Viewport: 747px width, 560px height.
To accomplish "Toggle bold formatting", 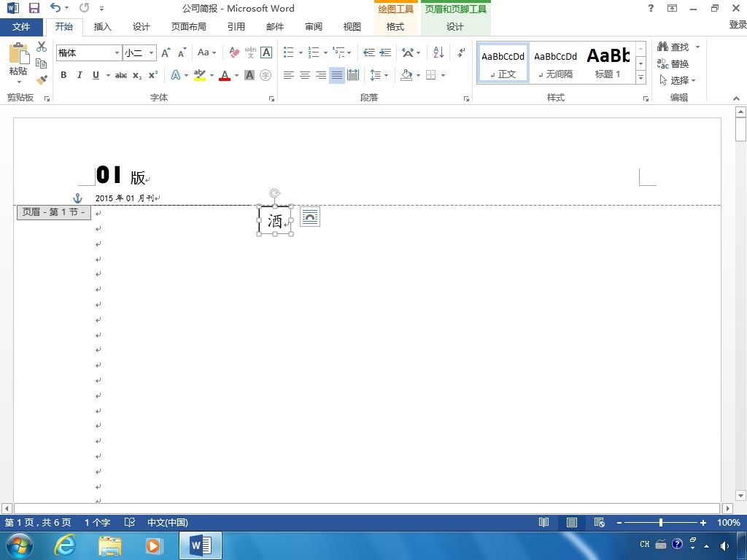I will click(63, 75).
